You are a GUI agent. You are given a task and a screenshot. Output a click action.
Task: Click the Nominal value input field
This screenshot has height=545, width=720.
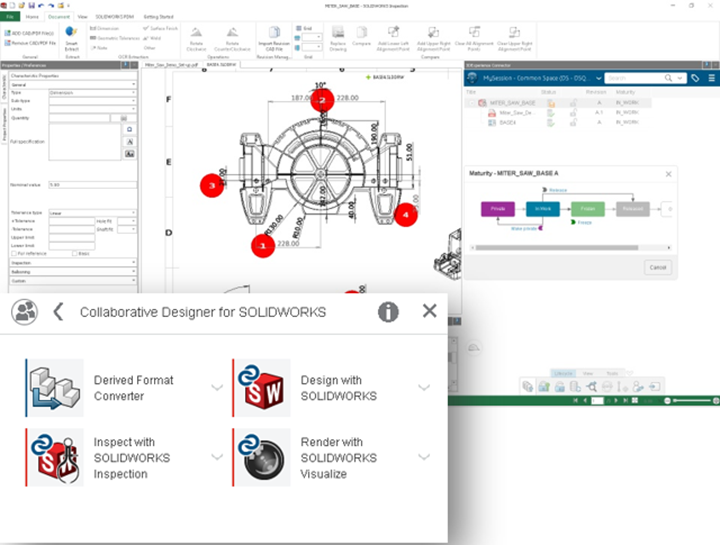tap(90, 185)
